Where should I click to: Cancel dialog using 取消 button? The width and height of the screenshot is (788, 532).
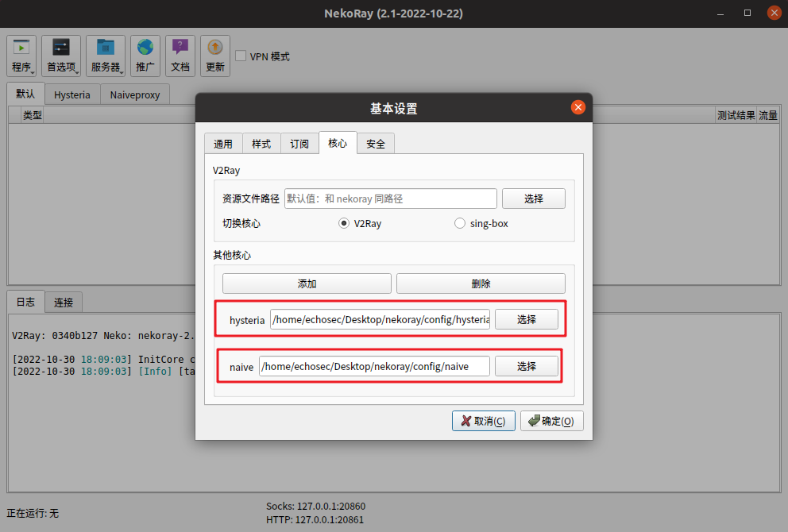point(483,420)
